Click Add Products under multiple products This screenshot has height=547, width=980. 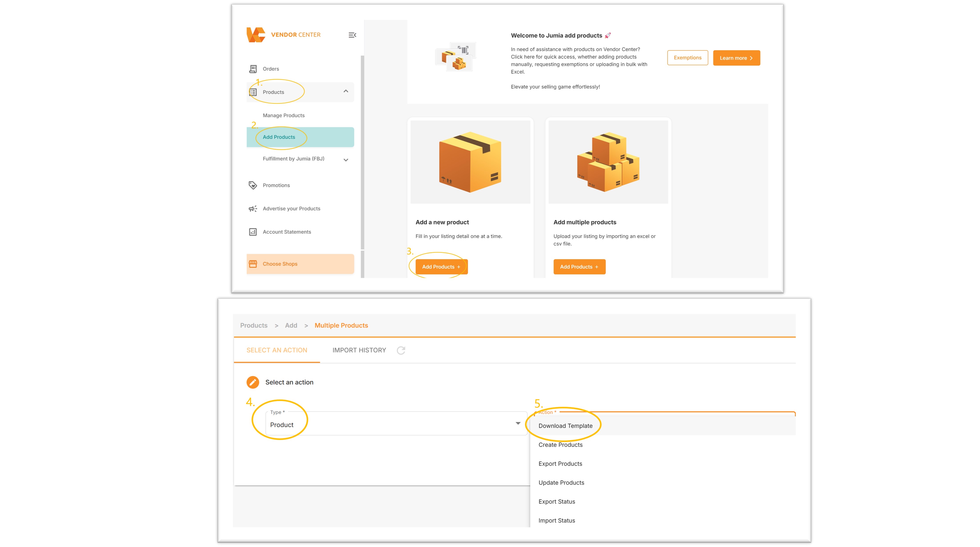579,267
